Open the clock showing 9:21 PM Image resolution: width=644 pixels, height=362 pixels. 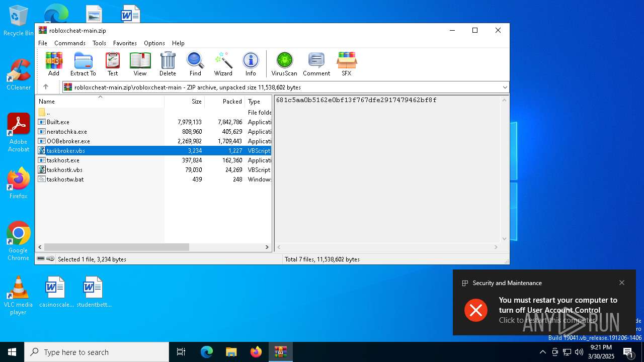(x=601, y=352)
